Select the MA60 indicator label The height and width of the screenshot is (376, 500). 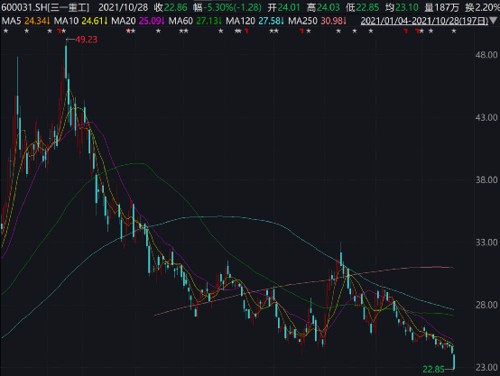coord(181,21)
